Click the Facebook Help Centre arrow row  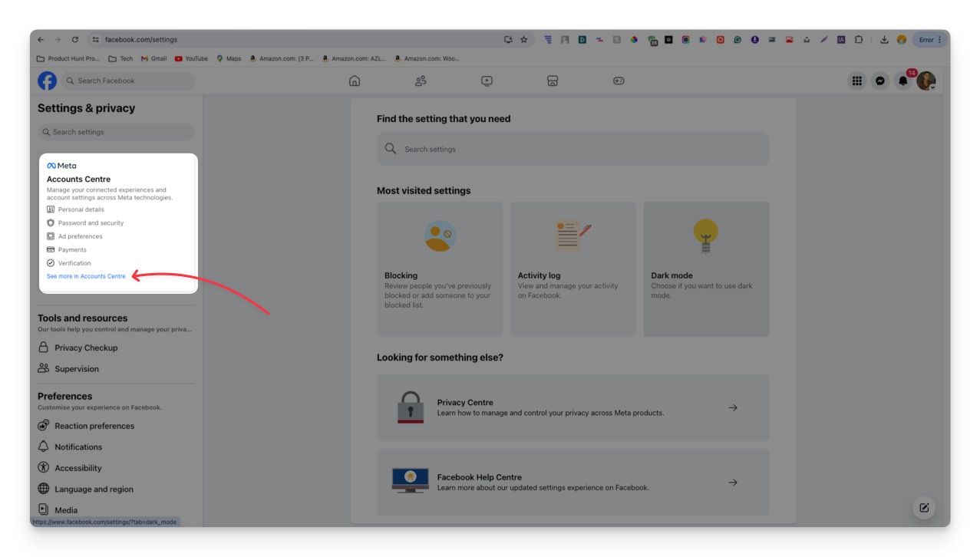coord(572,483)
